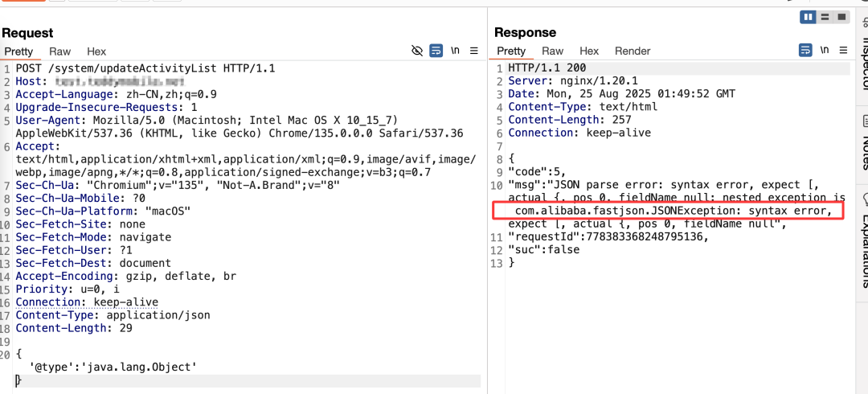This screenshot has width=868, height=394.
Task: Select combined tabbed view layout
Action: click(841, 17)
